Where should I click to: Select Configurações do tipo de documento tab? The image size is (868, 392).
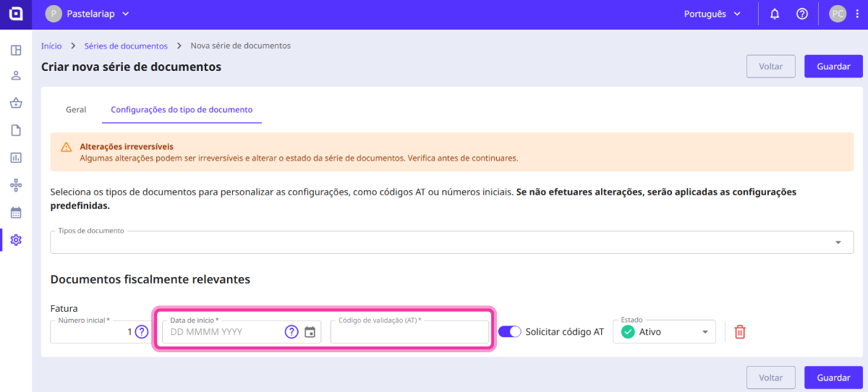tap(182, 110)
